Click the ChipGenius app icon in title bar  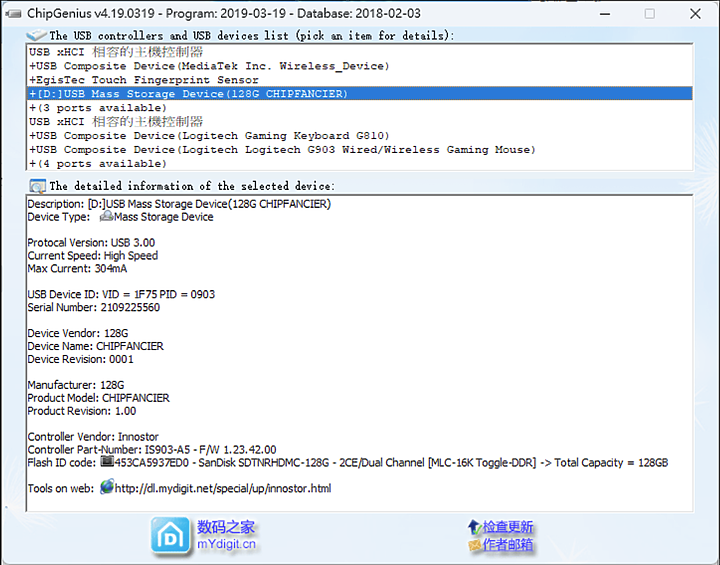13,14
